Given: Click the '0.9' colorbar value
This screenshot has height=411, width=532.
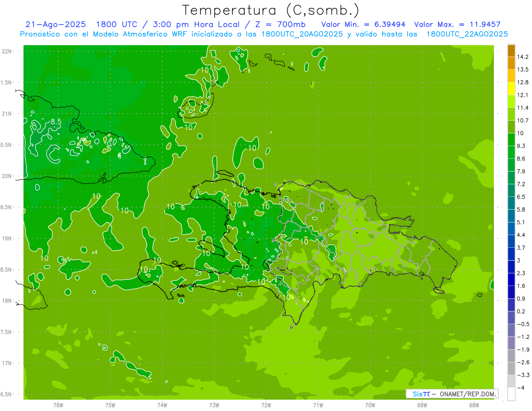Looking at the screenshot, I should pos(521,298).
